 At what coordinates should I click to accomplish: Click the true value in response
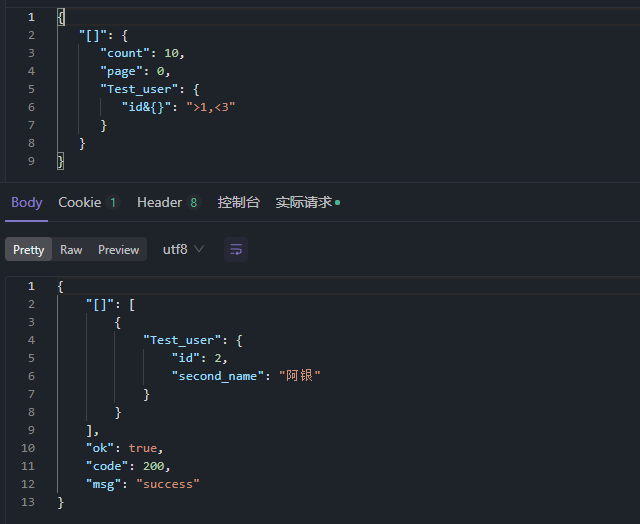pos(143,448)
